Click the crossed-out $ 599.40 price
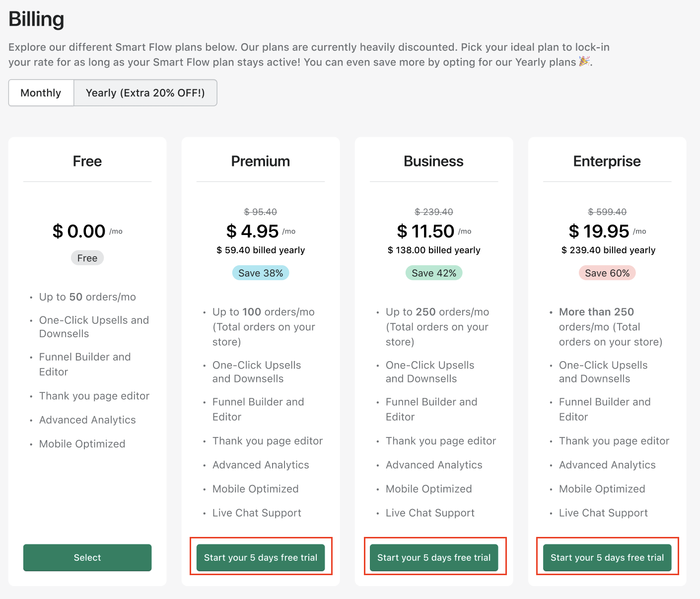 [x=607, y=212]
